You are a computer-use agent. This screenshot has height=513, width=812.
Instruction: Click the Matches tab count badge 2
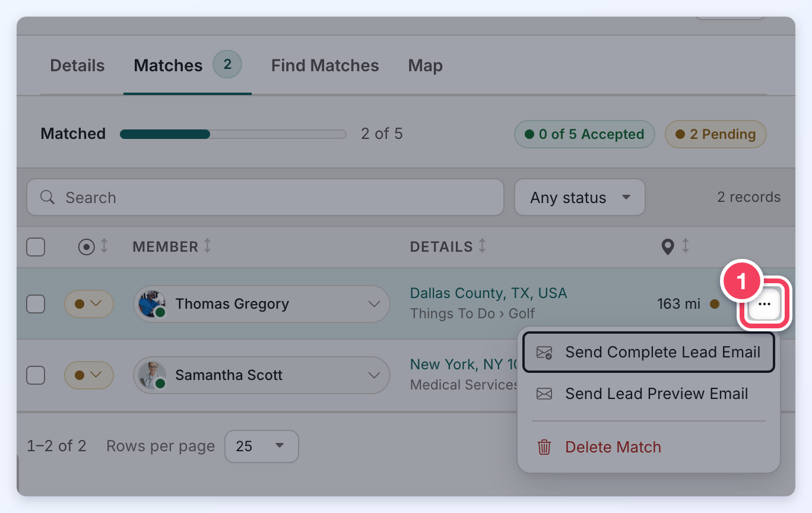point(227,65)
